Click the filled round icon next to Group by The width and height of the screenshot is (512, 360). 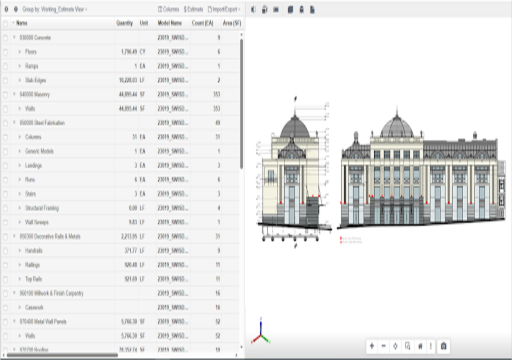click(x=16, y=9)
